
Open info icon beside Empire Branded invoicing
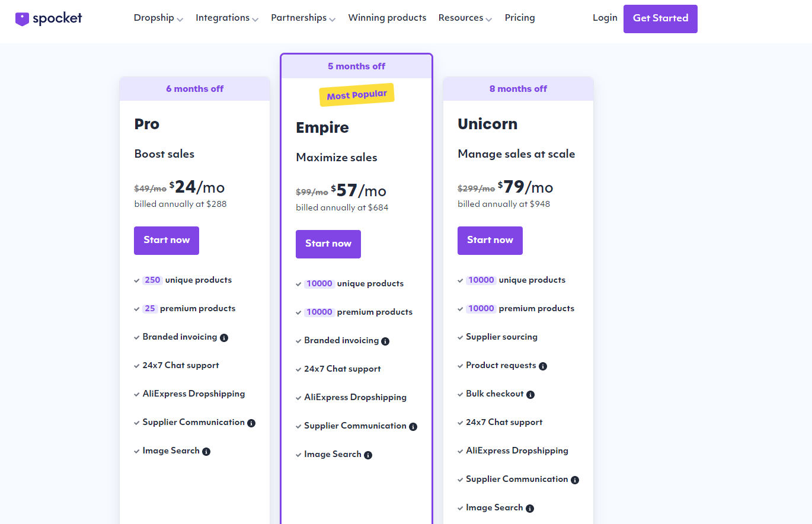click(x=385, y=341)
